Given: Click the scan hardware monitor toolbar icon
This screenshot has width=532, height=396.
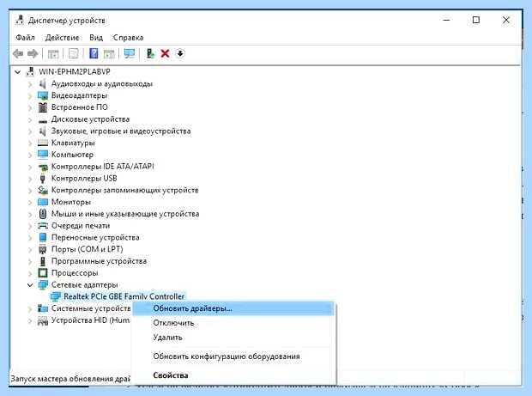Looking at the screenshot, I should [x=130, y=53].
